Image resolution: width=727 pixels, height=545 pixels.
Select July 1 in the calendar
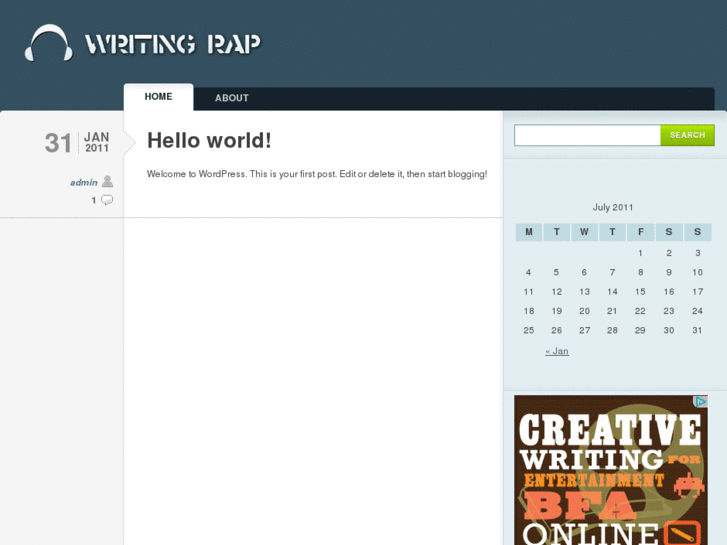[x=640, y=253]
